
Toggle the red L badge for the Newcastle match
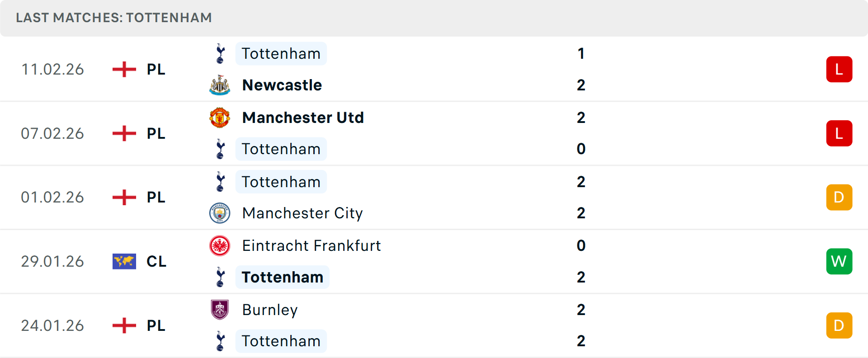839,69
